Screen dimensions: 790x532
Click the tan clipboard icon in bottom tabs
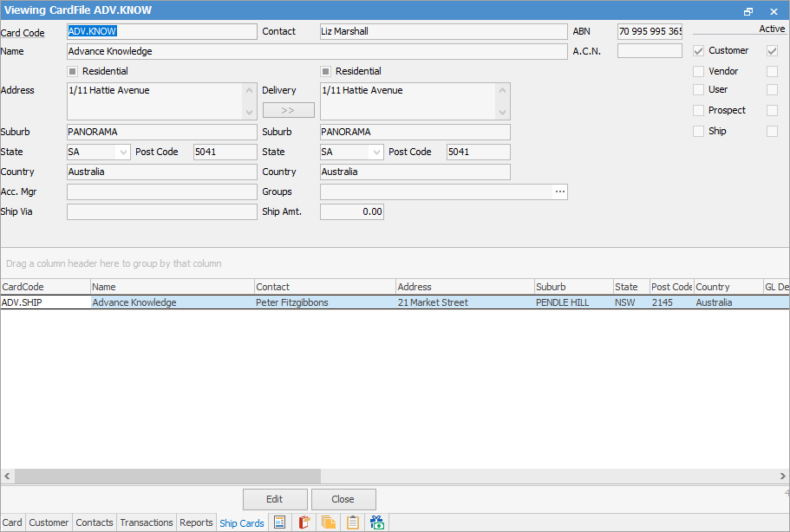coord(353,522)
